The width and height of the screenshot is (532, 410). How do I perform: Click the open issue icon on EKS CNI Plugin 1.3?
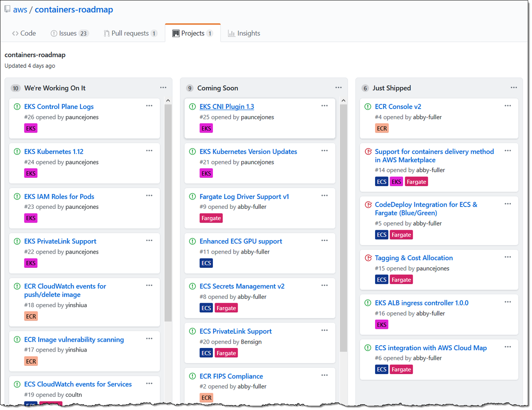192,106
